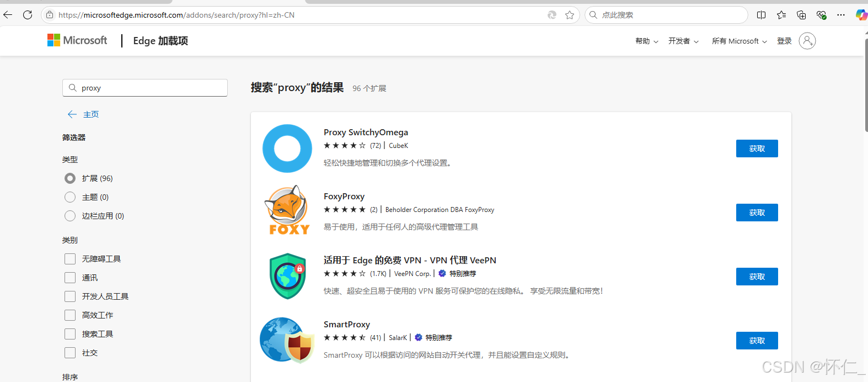This screenshot has width=868, height=382.
Task: Click publisher Beholder Corporation DBA FoxyProxy
Action: pyautogui.click(x=440, y=210)
